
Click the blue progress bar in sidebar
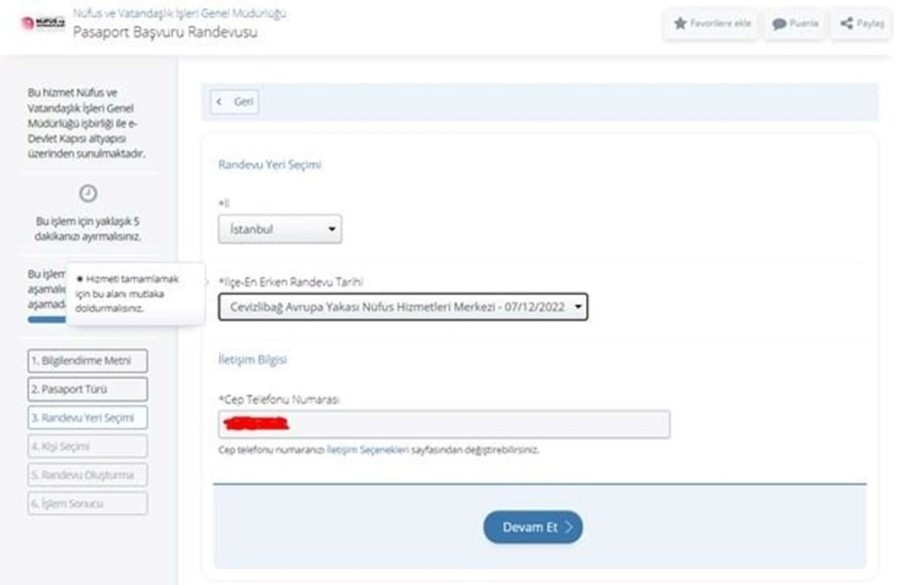click(47, 320)
